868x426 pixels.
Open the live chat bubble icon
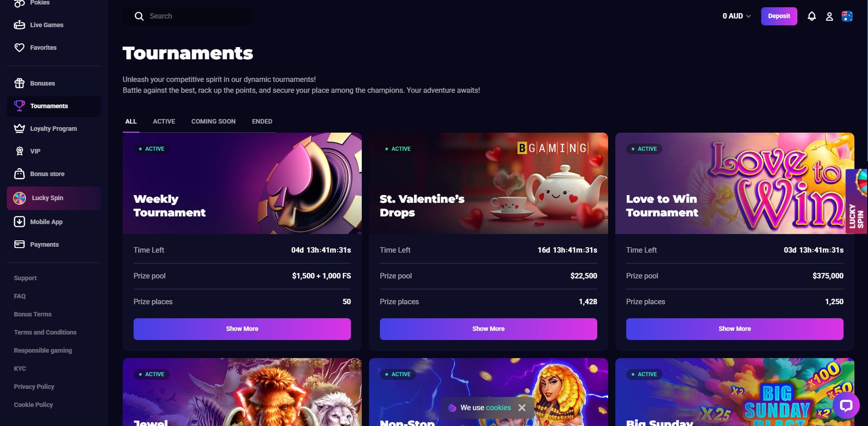(846, 405)
